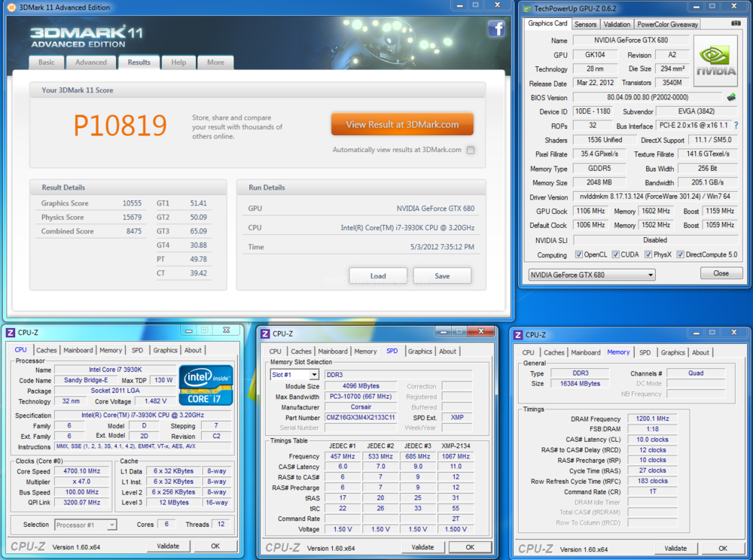The height and width of the screenshot is (560, 753).
Task: Click OK in the CPU-Z CPU window
Action: click(x=215, y=546)
